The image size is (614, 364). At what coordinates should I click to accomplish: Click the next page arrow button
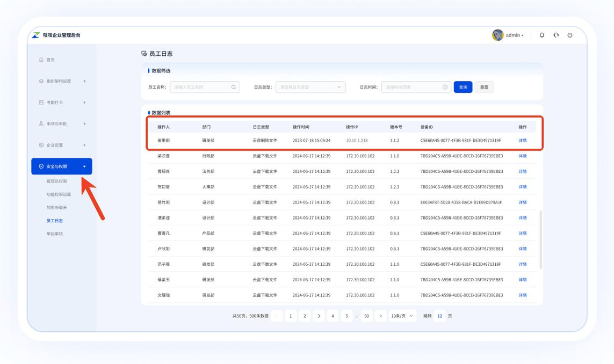pos(381,316)
